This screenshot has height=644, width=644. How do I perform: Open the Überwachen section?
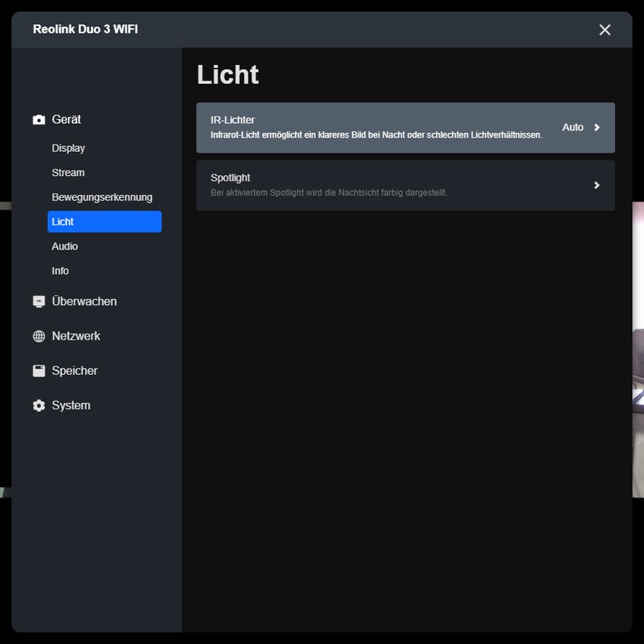[x=85, y=300]
